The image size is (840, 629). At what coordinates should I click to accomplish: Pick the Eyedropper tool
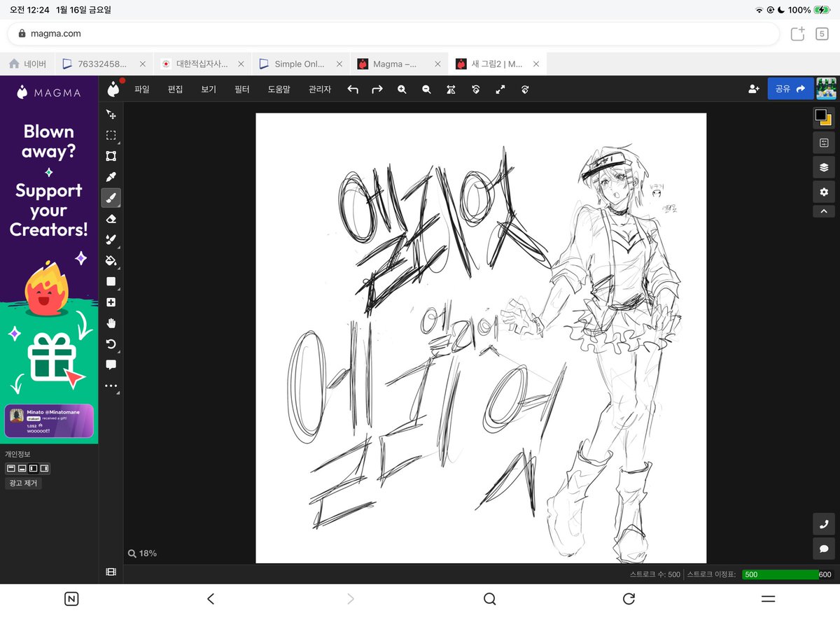click(111, 177)
